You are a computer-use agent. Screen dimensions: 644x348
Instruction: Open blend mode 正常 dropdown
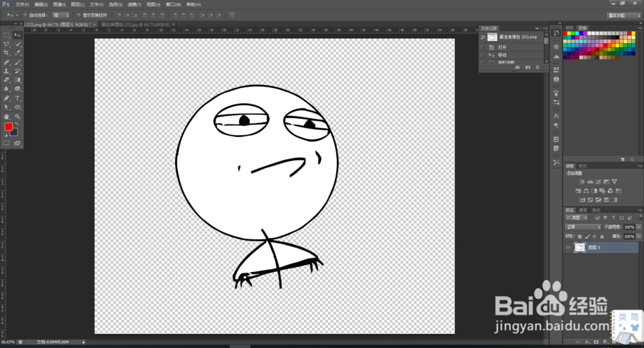(x=583, y=227)
